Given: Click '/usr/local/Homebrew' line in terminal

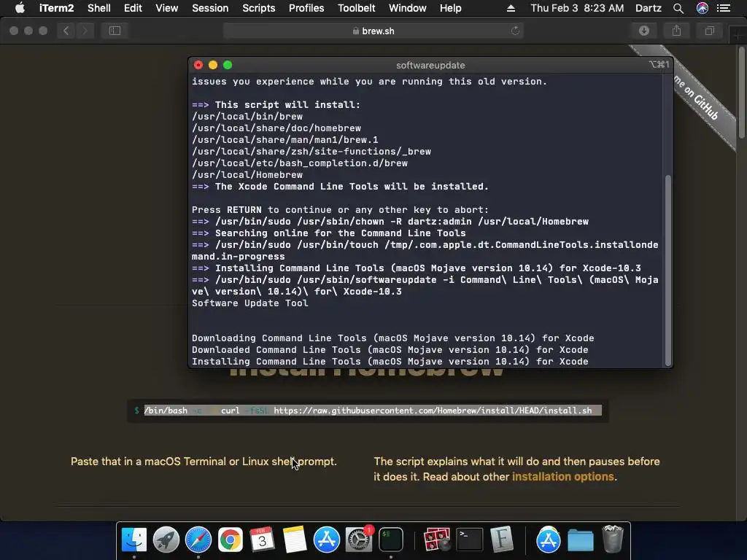Looking at the screenshot, I should pyautogui.click(x=247, y=175).
